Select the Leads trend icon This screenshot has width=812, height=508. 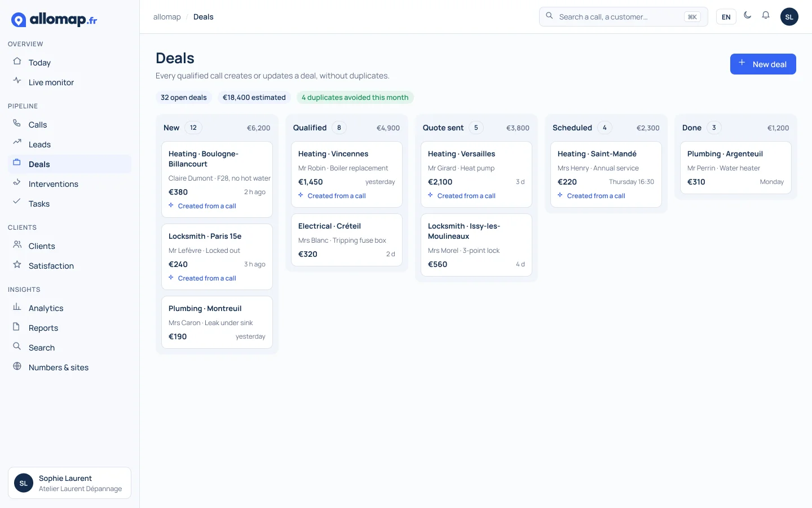17,143
